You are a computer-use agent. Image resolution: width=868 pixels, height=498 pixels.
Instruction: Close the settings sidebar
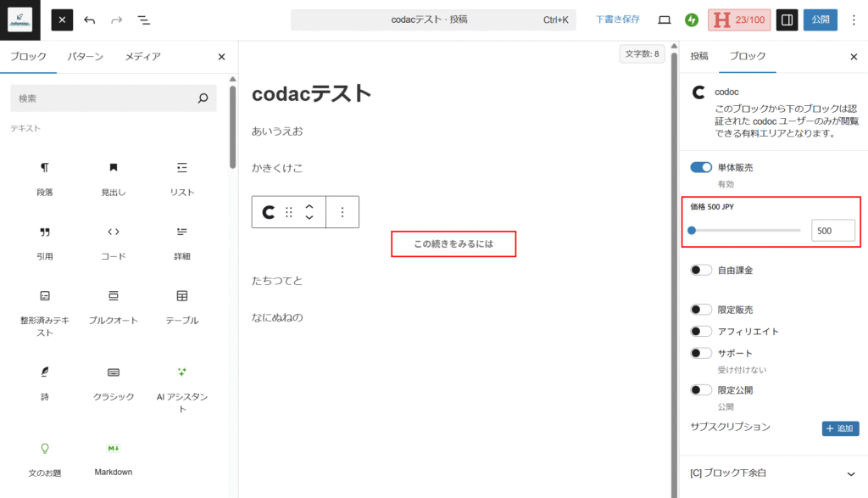854,57
